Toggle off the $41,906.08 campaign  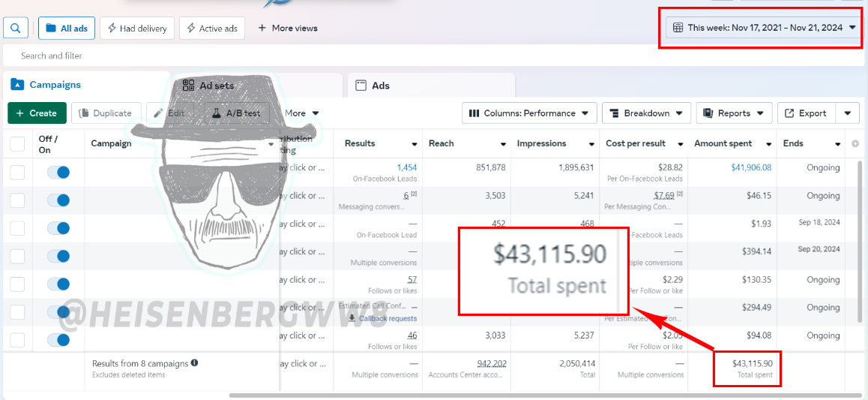click(x=58, y=173)
